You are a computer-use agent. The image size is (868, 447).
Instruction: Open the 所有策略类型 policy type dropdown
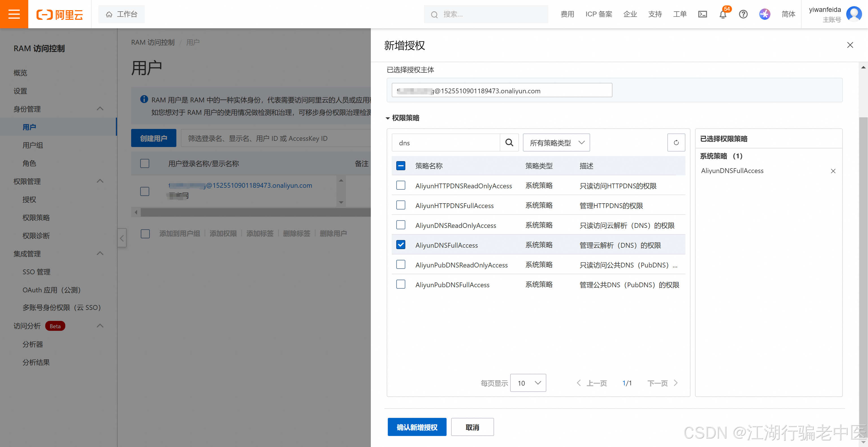click(x=556, y=142)
